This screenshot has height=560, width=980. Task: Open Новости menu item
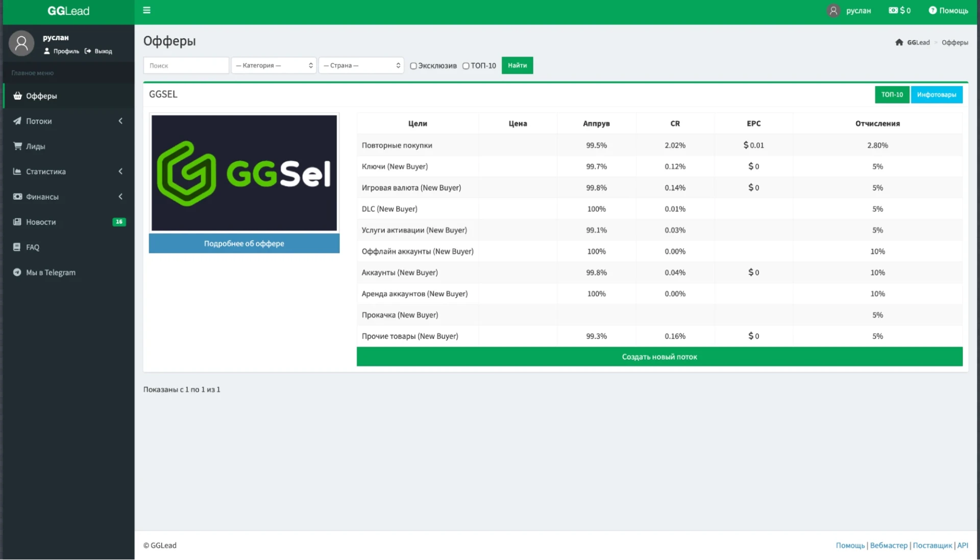click(x=68, y=222)
